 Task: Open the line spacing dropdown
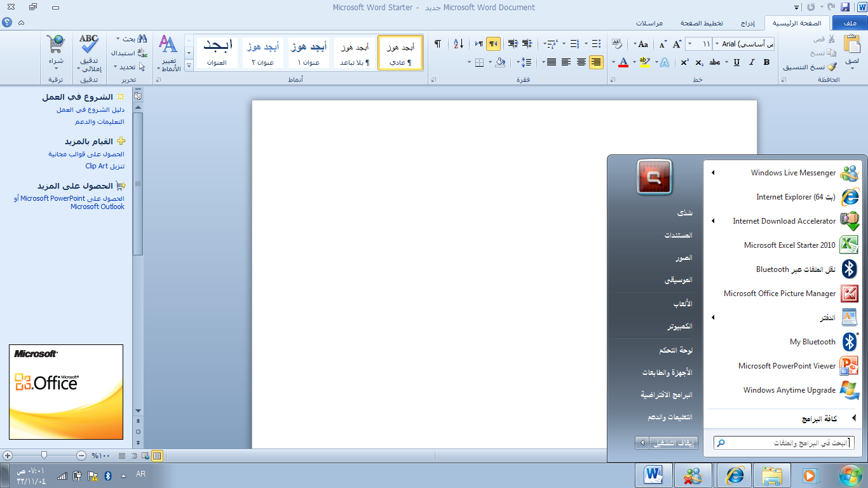click(524, 62)
